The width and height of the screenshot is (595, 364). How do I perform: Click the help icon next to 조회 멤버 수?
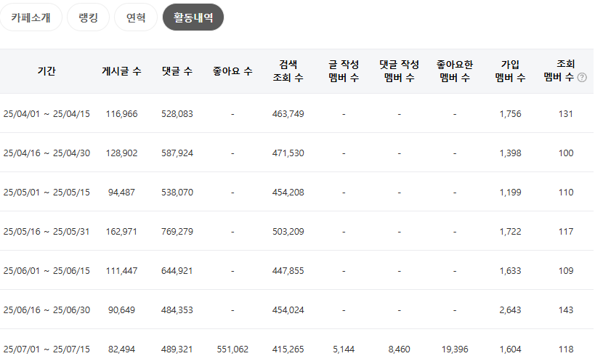582,78
